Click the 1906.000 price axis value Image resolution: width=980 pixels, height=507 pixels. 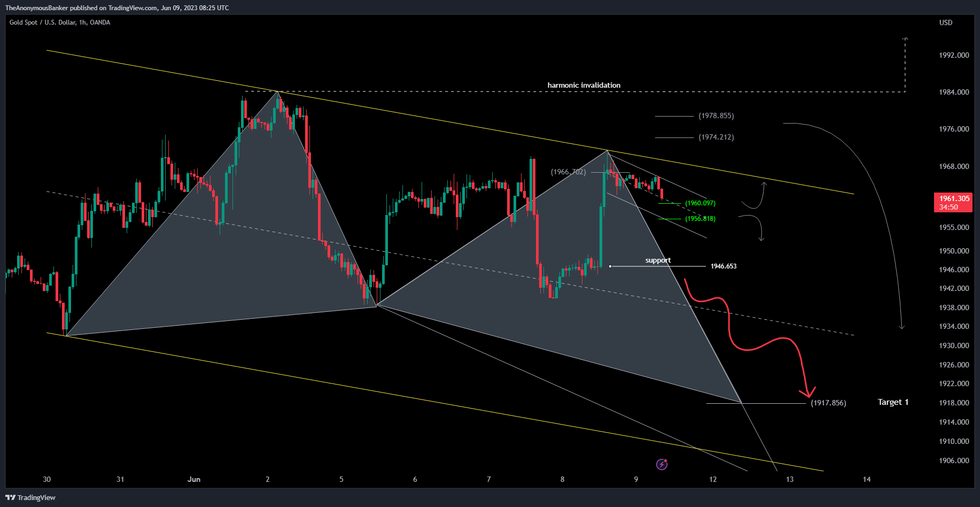(954, 460)
